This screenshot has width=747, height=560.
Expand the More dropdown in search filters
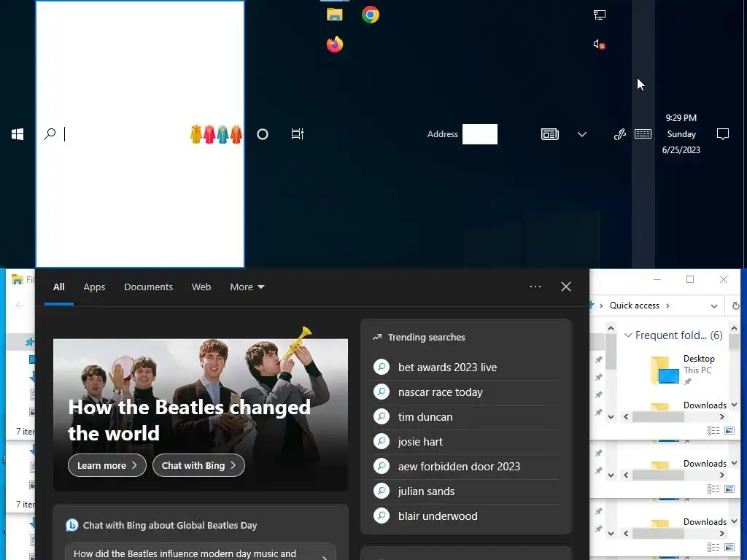[247, 287]
